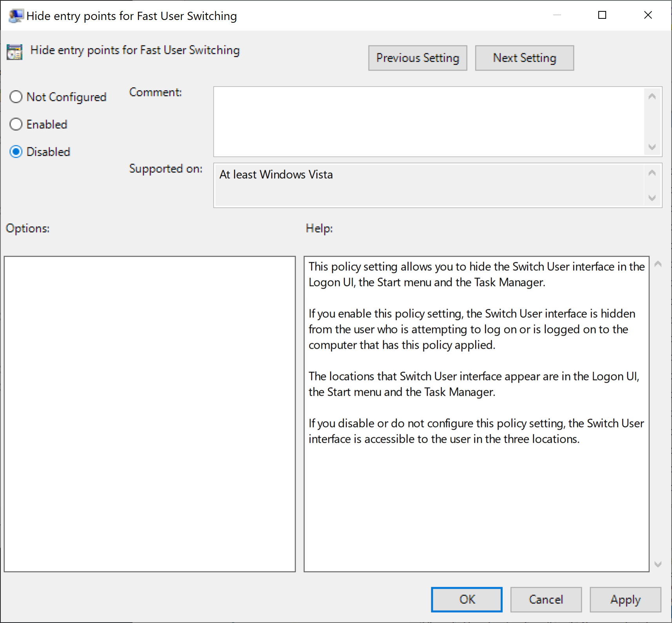Click the title bar policy window icon
The height and width of the screenshot is (623, 672).
[x=16, y=16]
